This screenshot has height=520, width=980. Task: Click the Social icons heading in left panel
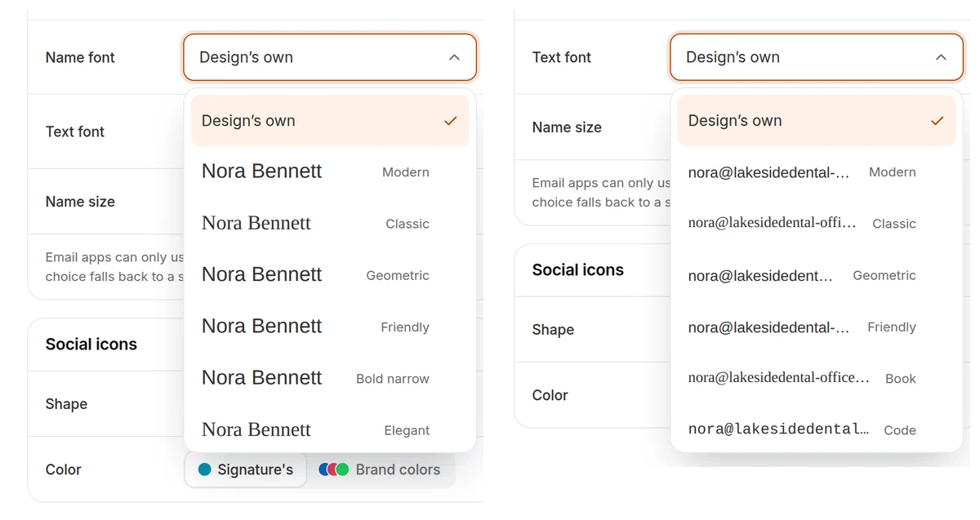coord(91,344)
